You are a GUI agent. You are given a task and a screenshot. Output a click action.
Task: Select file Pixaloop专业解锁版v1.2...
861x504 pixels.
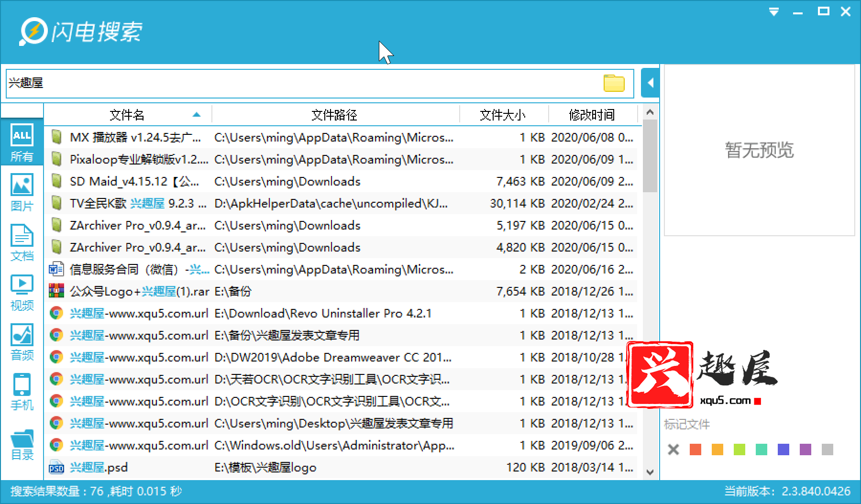(139, 159)
